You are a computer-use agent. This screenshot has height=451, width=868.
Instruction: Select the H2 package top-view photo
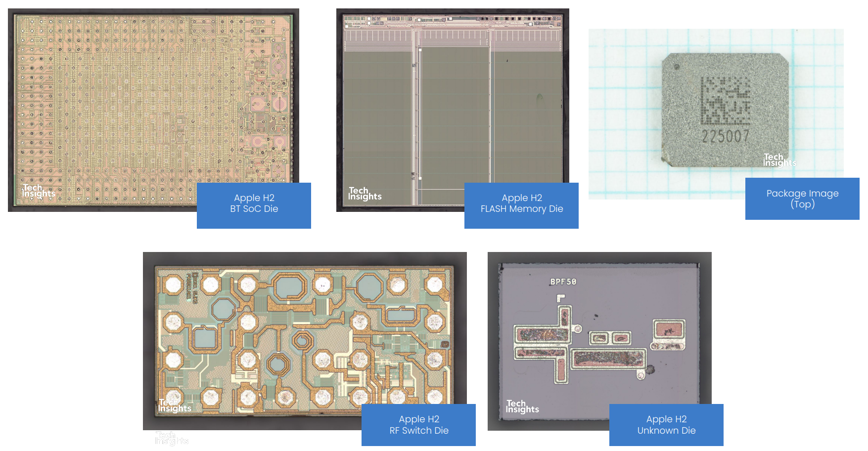tap(716, 114)
